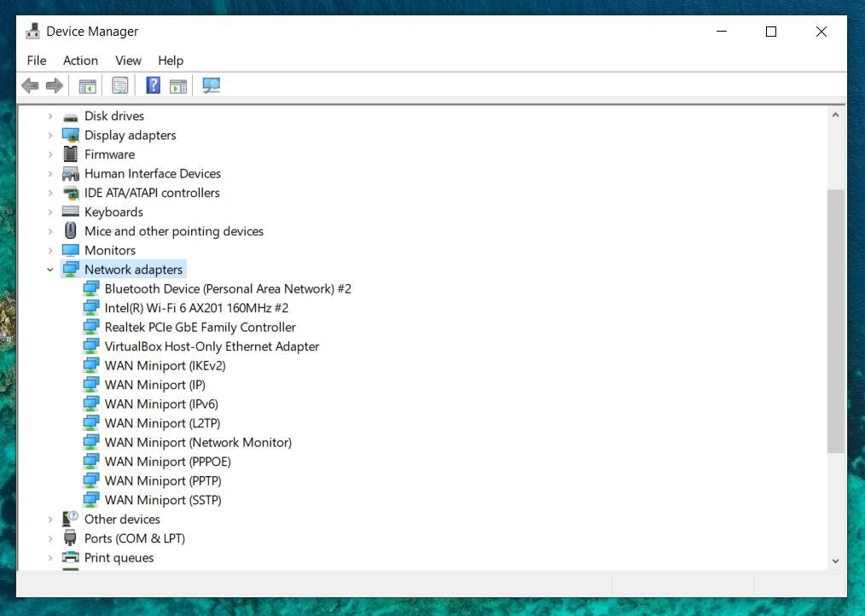This screenshot has width=865, height=616.
Task: Collapse the Network adapters category
Action: coord(50,270)
